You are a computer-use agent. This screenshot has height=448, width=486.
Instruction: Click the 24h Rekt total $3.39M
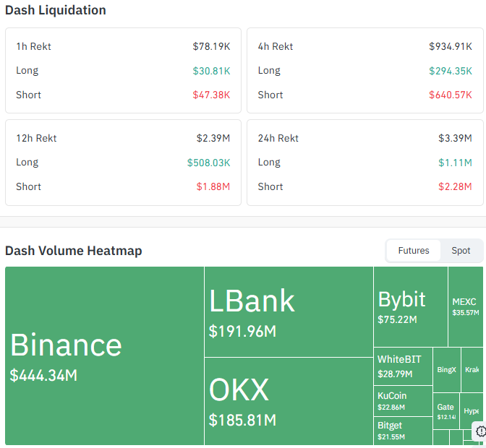click(455, 138)
